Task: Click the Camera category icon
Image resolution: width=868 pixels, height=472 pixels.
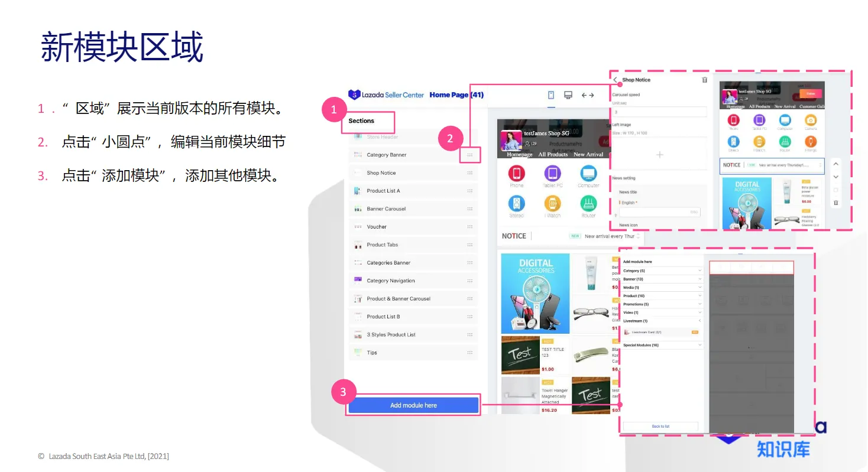Action: click(811, 120)
